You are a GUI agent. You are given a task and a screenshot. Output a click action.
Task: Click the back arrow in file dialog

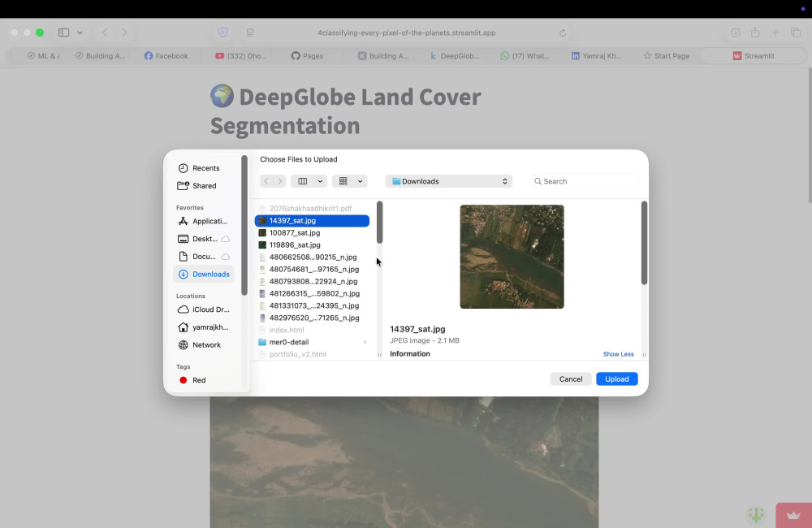[266, 181]
